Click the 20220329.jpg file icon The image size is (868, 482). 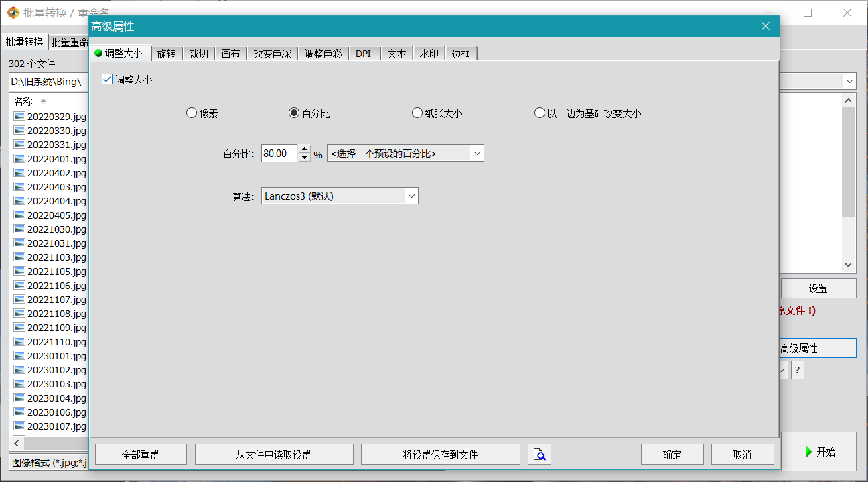pyautogui.click(x=19, y=117)
